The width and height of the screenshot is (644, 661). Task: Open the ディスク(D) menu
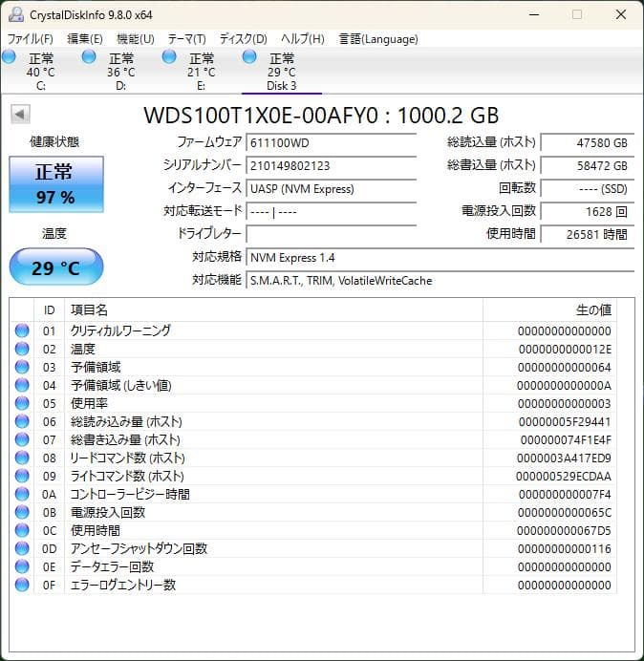click(x=244, y=39)
